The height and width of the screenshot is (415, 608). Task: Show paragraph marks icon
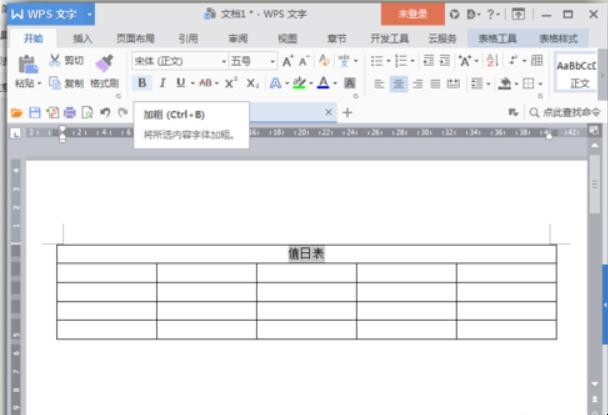pyautogui.click(x=513, y=61)
